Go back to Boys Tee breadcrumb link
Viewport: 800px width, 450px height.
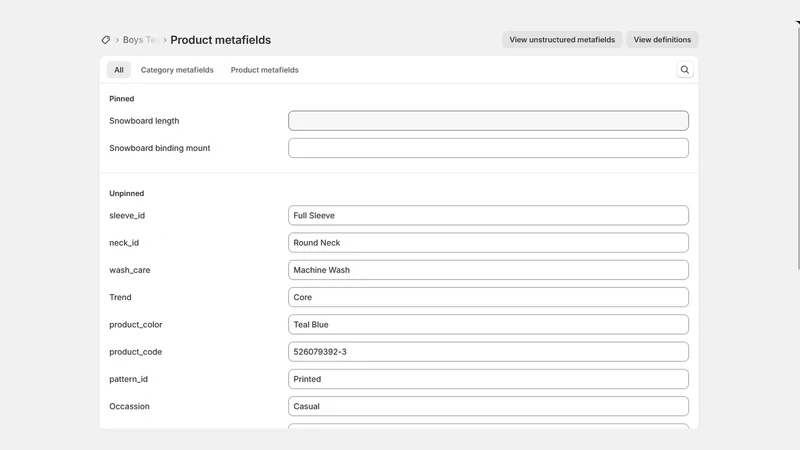click(x=141, y=40)
